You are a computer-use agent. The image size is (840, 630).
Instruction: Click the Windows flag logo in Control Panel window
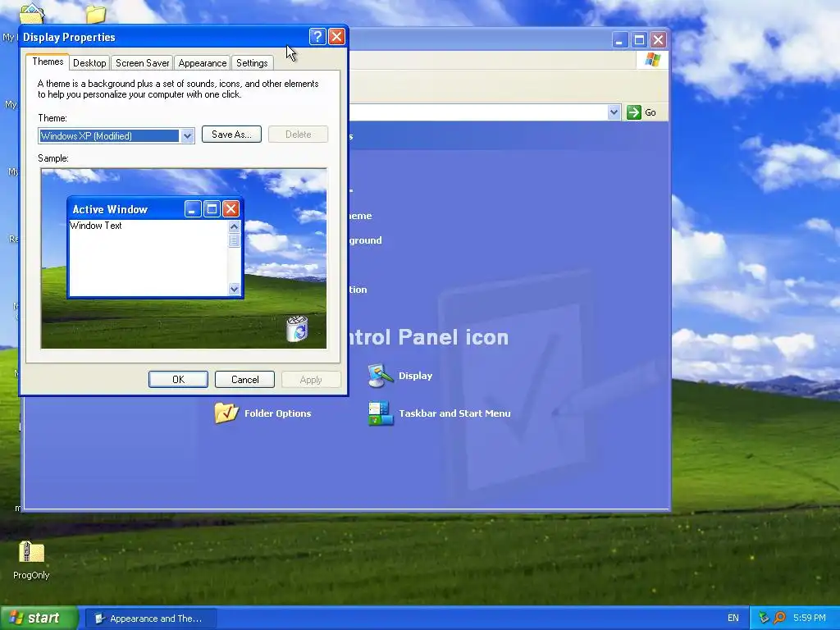pos(652,59)
